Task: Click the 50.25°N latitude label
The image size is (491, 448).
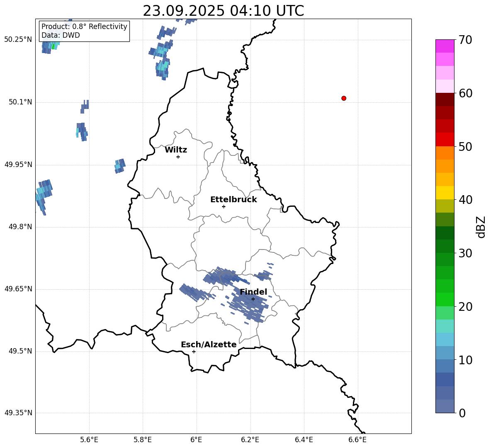Action: 18,40
